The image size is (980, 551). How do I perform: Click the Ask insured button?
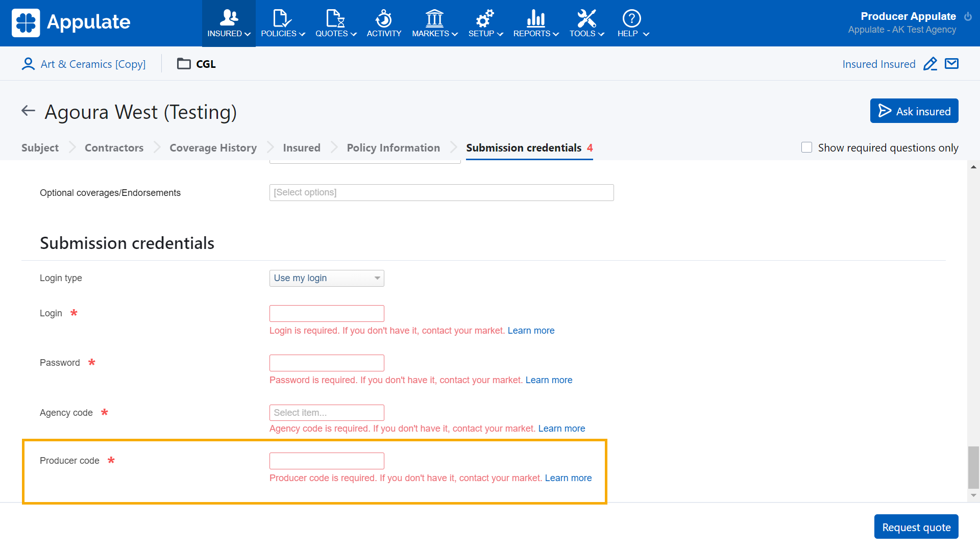point(914,111)
